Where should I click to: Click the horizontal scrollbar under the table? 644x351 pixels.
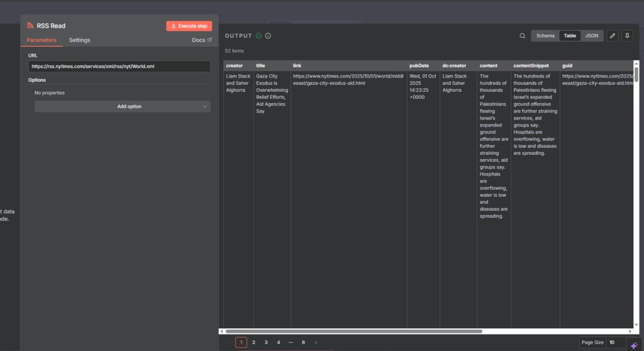(353, 331)
